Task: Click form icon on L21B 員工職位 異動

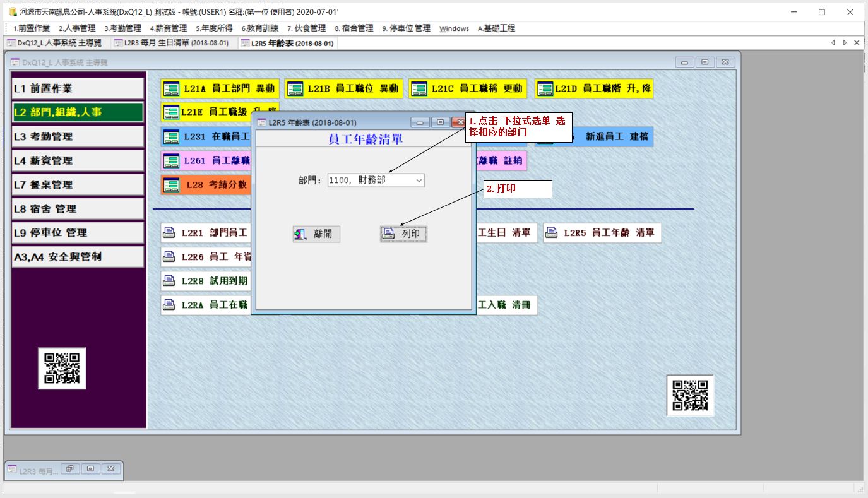Action: pyautogui.click(x=295, y=89)
